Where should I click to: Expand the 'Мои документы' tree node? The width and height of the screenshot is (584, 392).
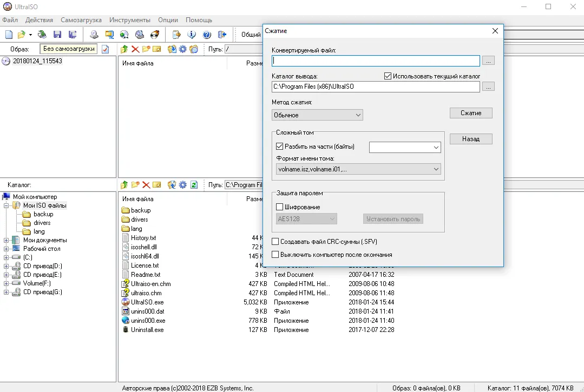click(6, 240)
